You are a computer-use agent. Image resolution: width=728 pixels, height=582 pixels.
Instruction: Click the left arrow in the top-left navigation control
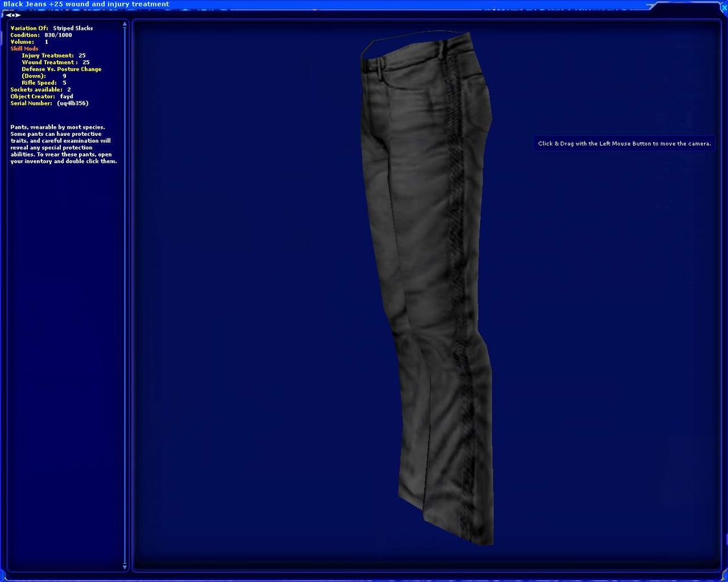(x=8, y=15)
